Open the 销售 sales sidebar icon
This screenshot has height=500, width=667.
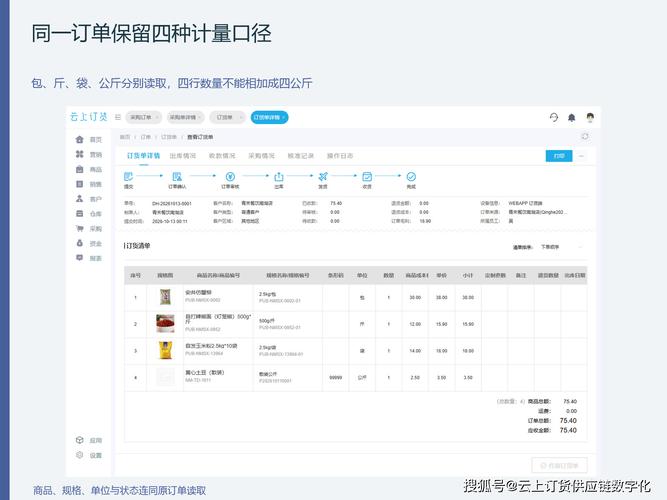pos(80,184)
